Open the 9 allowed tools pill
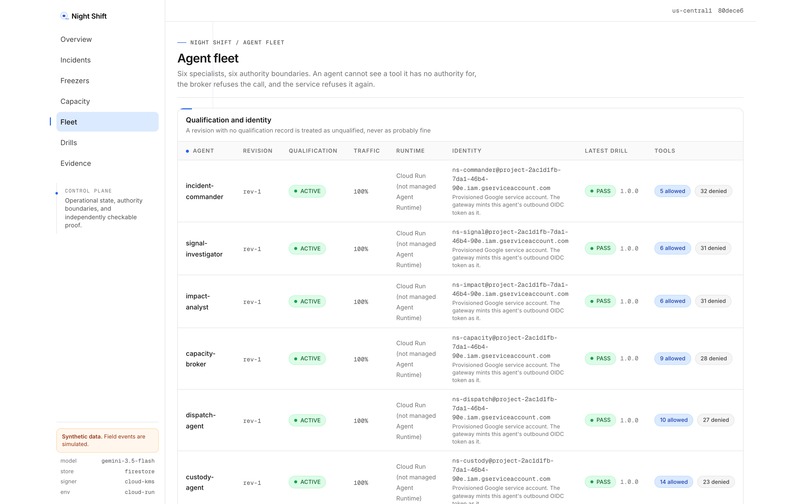This screenshot has width=806, height=504. pos(672,358)
